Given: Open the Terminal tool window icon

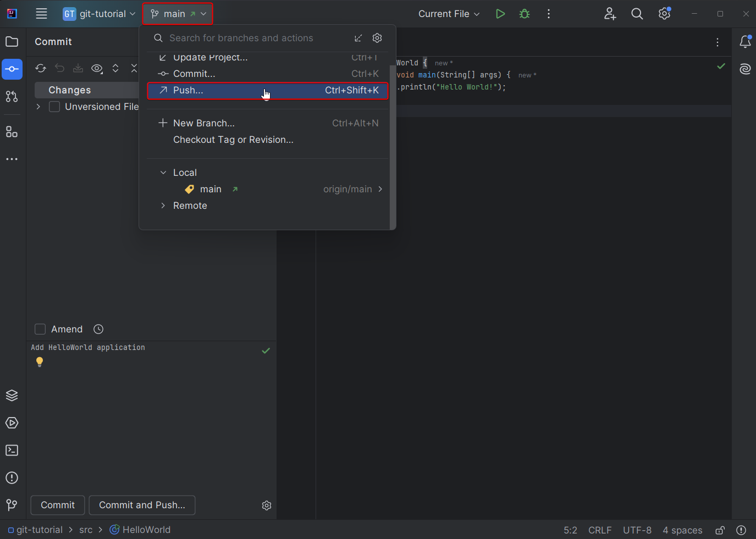Looking at the screenshot, I should pyautogui.click(x=12, y=451).
